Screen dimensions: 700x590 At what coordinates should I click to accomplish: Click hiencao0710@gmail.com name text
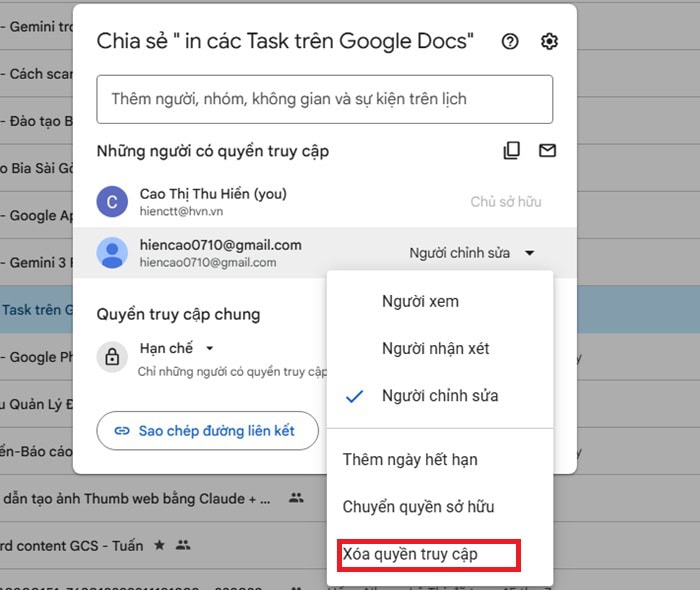[x=221, y=245]
